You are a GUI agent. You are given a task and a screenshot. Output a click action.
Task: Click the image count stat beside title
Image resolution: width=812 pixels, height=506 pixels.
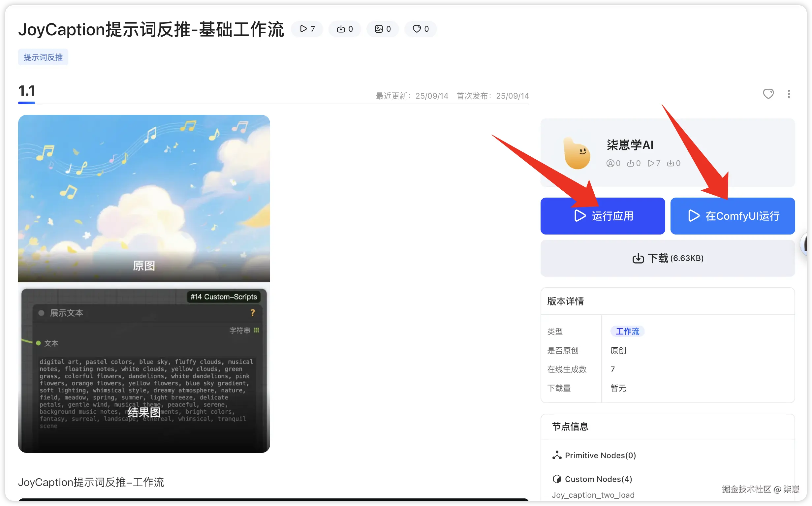[382, 29]
